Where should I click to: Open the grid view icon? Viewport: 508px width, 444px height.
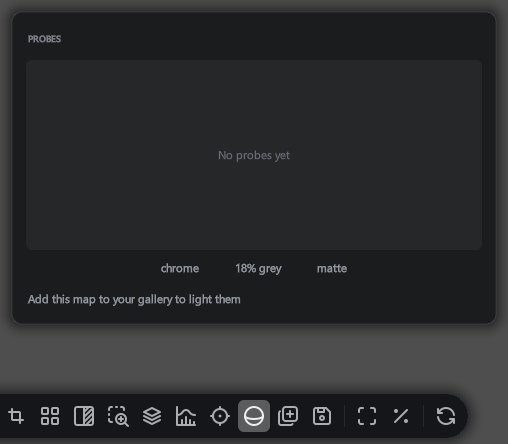[x=50, y=416]
